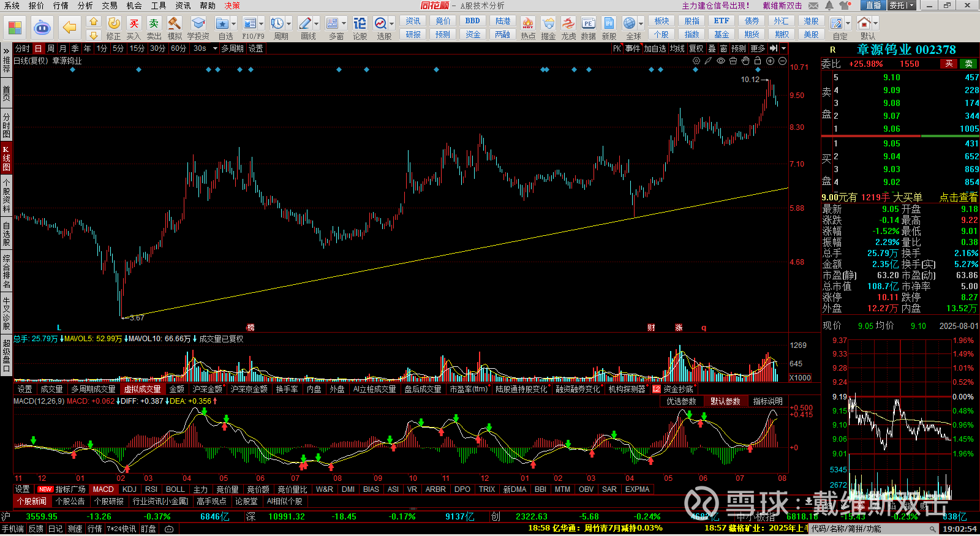Viewport: 980px width, 536px height.
Task: Click the yellow up arrow icon
Action: coord(94,21)
